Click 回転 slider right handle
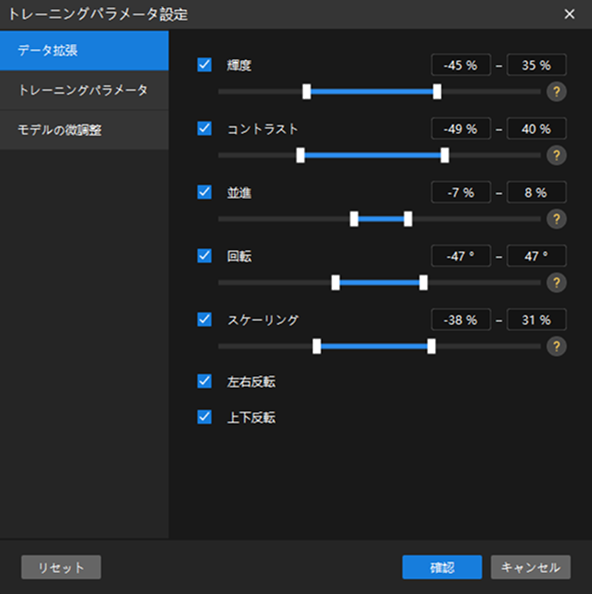The image size is (592, 594). coord(423,283)
